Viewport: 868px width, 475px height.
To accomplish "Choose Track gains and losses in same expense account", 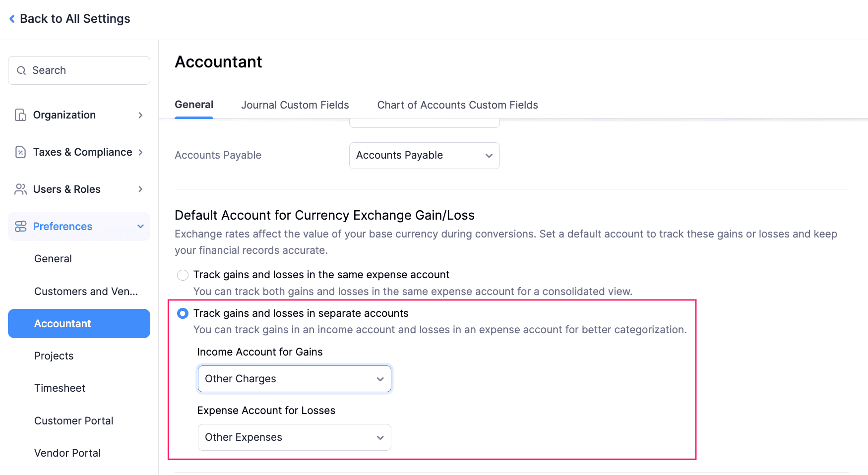I will click(183, 275).
